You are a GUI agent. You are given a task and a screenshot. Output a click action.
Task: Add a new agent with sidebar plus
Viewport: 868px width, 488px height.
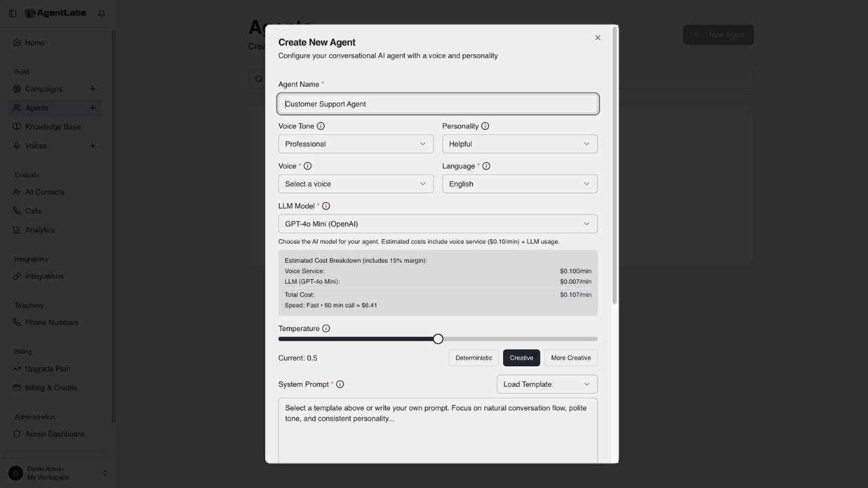coord(92,108)
